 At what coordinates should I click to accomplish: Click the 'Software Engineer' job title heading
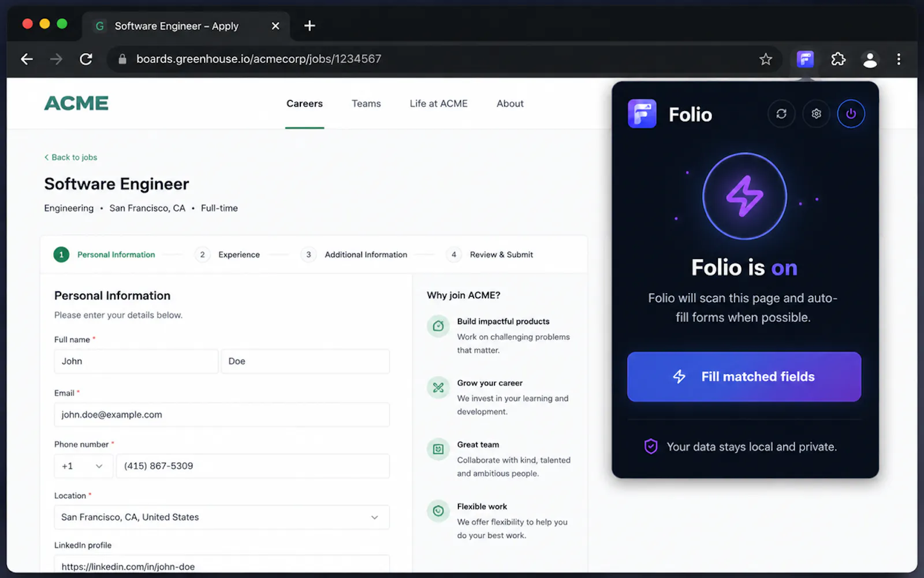point(117,184)
